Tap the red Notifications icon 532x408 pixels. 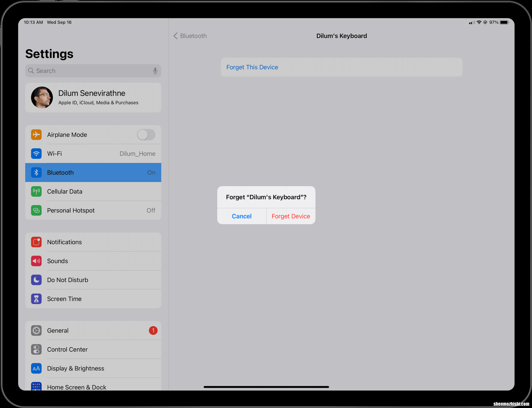(36, 242)
